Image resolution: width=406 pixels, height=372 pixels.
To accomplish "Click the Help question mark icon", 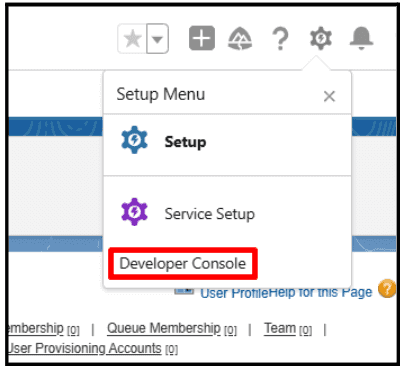I will [x=280, y=39].
